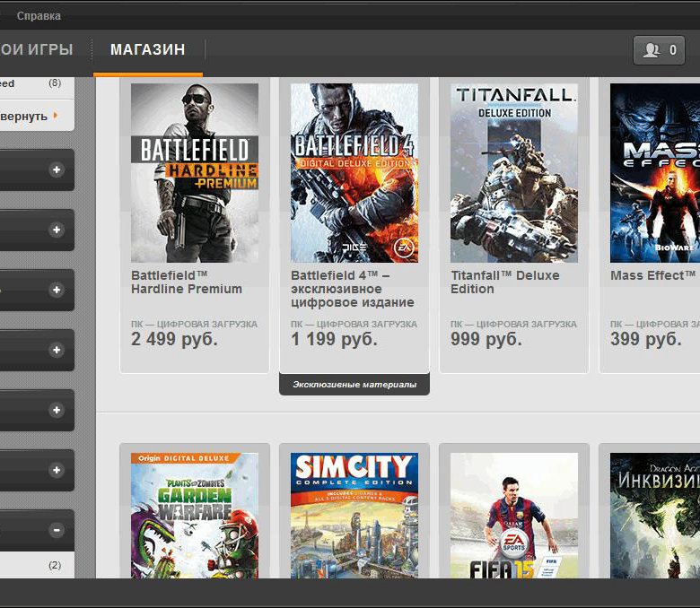Open Battlefield 4 Digital Deluxe cover art
700x608 pixels.
(x=354, y=173)
